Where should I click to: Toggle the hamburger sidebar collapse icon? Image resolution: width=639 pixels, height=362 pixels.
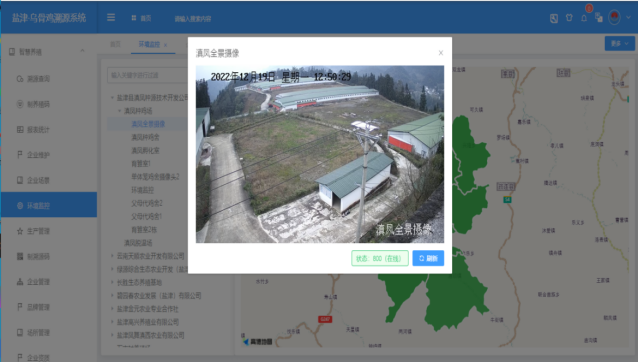(111, 18)
